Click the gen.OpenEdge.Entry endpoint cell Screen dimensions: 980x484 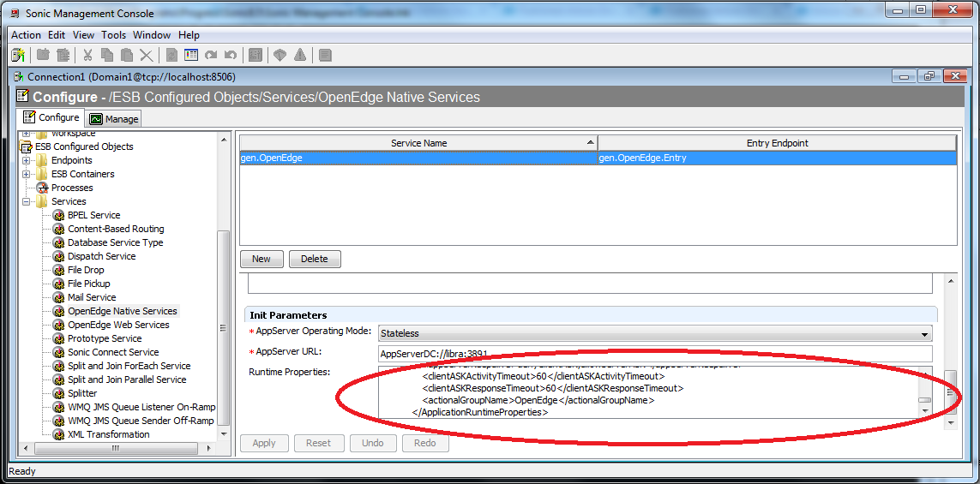(777, 158)
